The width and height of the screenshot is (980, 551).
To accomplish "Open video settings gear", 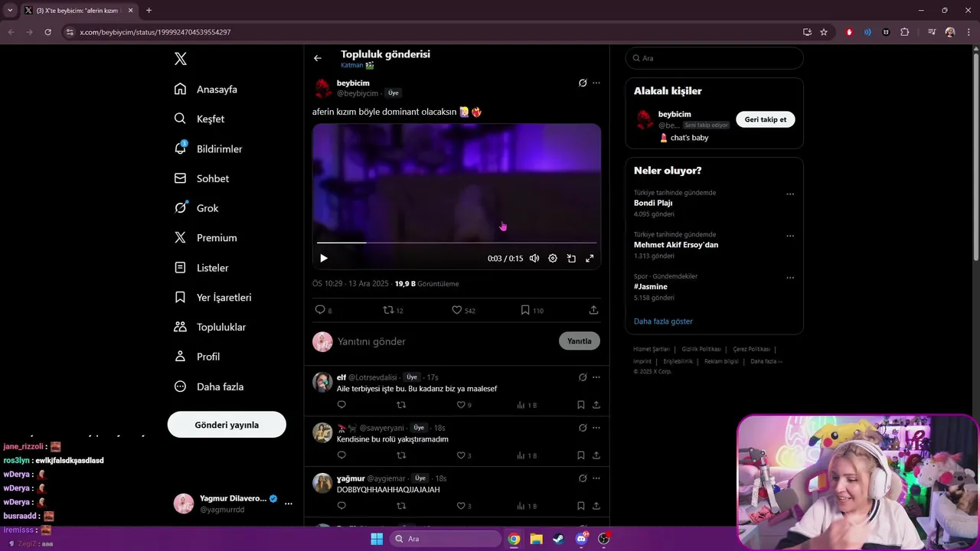I will tap(553, 259).
